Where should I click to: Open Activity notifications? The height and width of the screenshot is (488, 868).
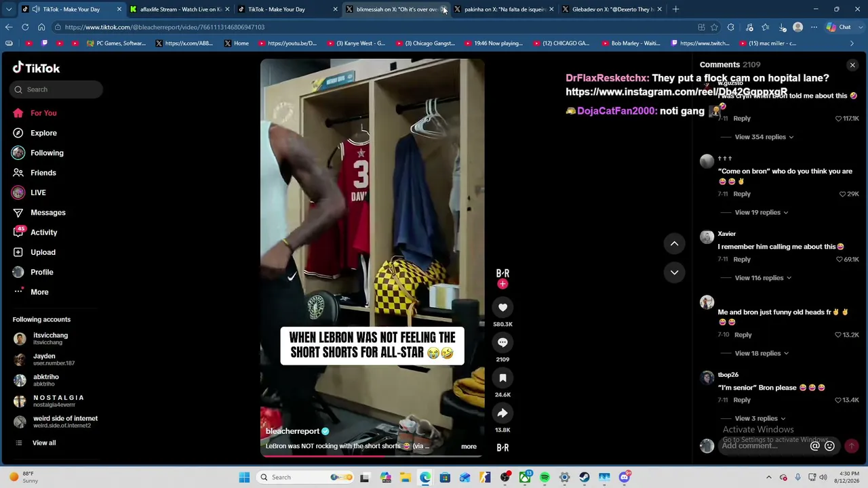(43, 232)
